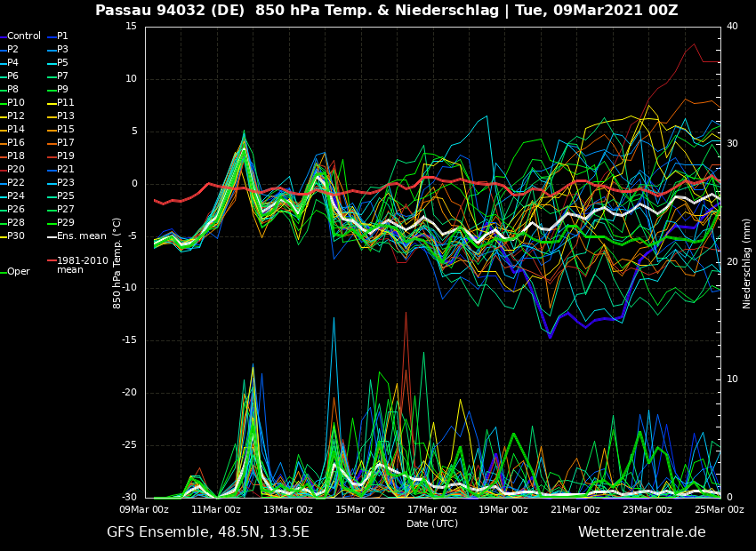Choose the 'P7' legend label

tap(62, 76)
